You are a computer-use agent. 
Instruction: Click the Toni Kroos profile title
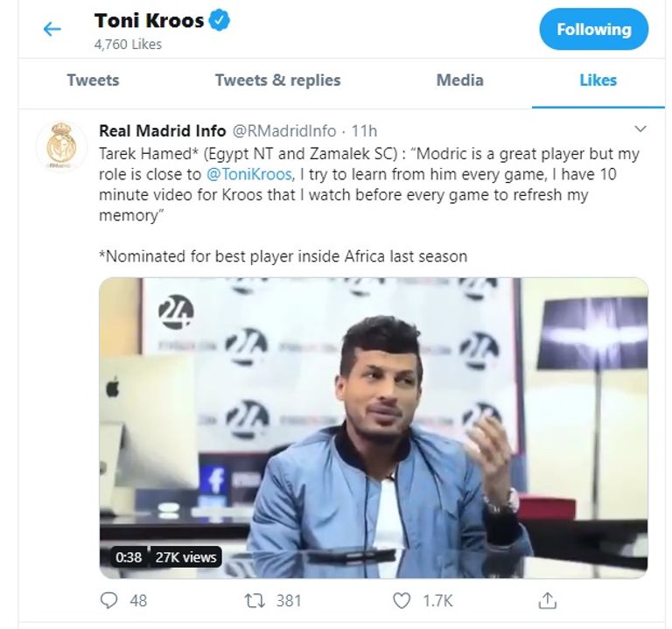point(149,22)
